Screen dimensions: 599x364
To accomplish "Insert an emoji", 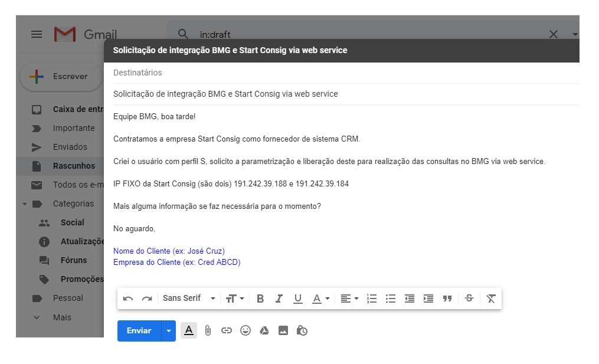I will tap(246, 331).
